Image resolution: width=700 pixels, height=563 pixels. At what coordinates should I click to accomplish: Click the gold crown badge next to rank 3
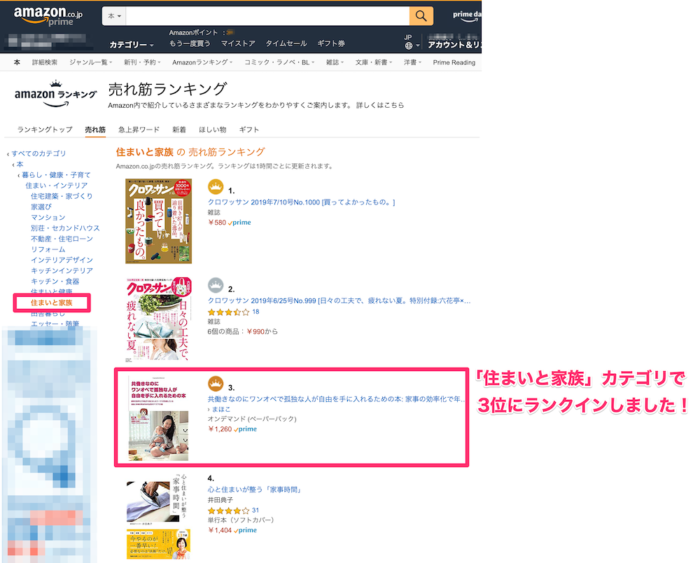(x=216, y=384)
